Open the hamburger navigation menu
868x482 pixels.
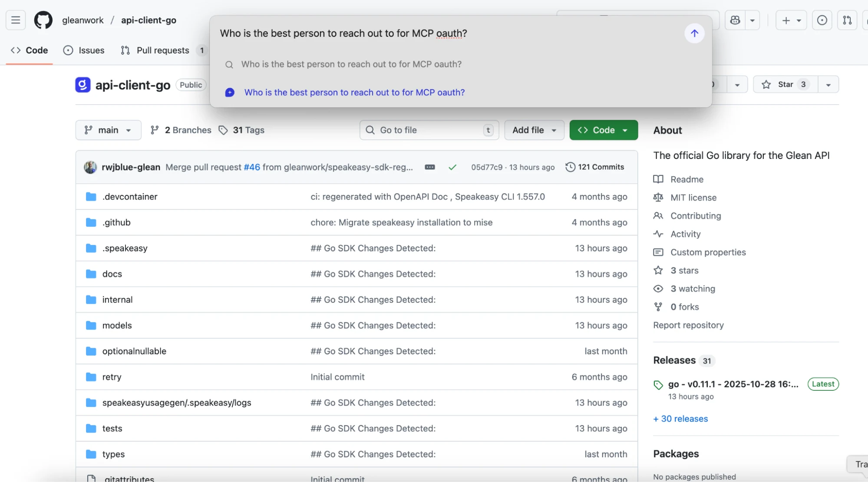point(16,20)
